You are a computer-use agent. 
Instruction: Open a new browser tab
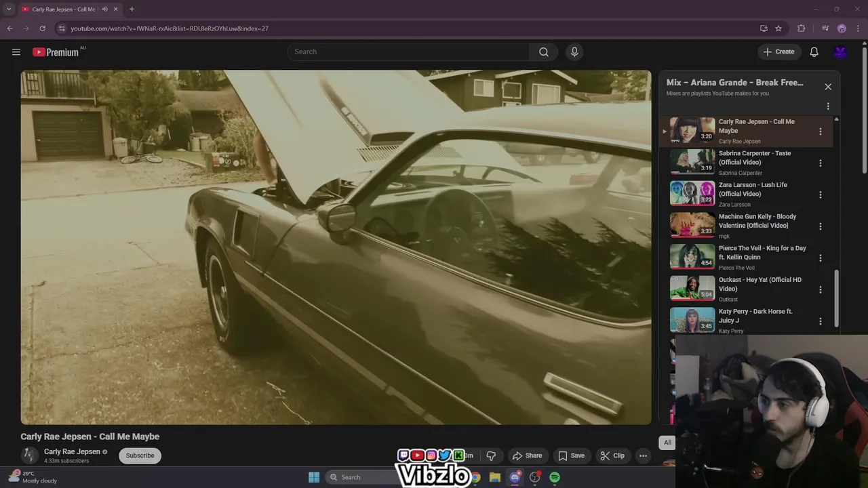coord(132,9)
